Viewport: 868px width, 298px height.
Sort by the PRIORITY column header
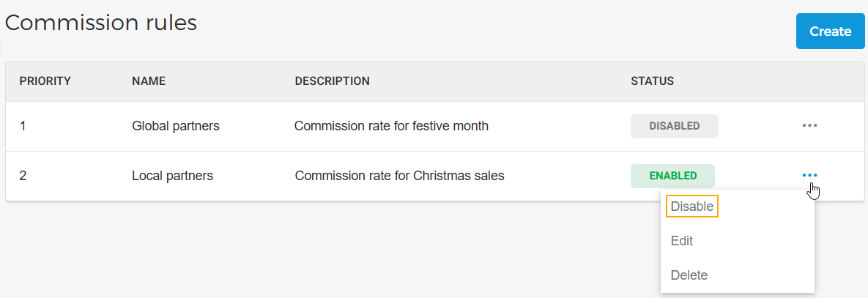click(x=45, y=81)
